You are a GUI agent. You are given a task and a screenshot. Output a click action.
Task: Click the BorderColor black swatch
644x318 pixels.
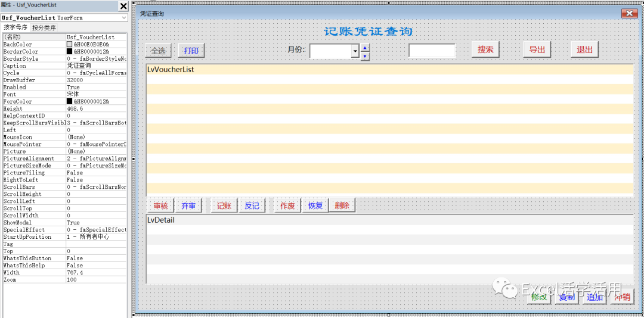[x=69, y=52]
